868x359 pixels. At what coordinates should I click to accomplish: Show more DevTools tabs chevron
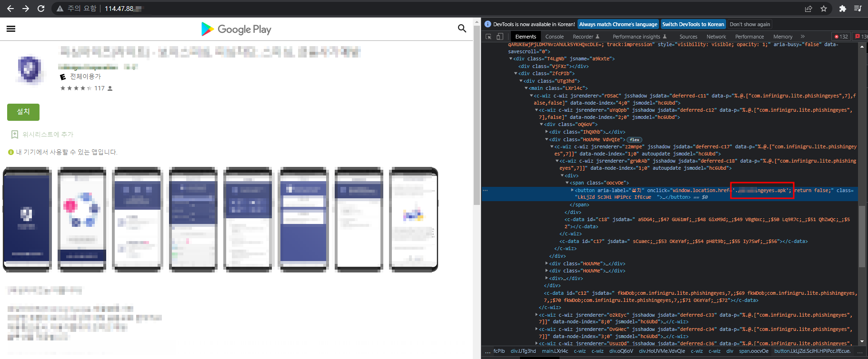pos(803,37)
